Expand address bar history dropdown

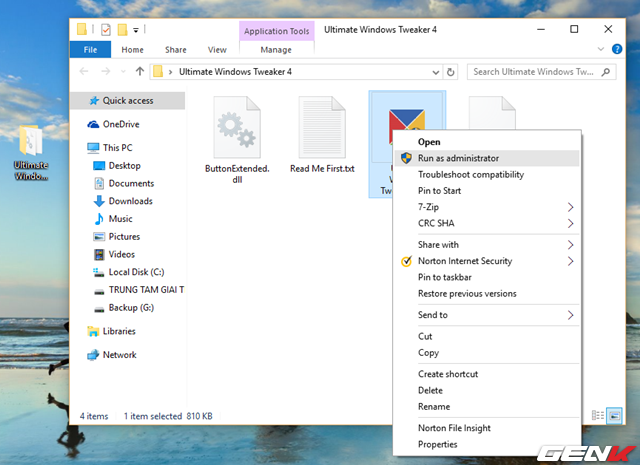436,72
